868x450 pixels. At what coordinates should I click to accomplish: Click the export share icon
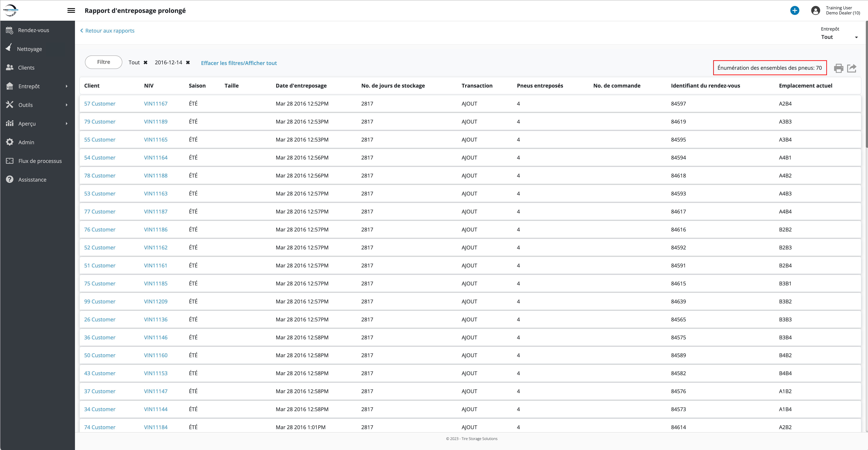(852, 68)
